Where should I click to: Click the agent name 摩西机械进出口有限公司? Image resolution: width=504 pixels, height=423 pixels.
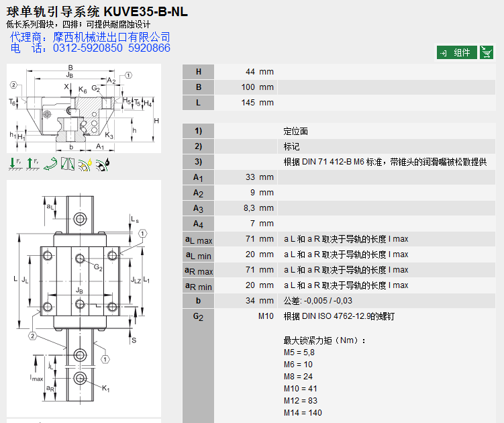pos(111,37)
